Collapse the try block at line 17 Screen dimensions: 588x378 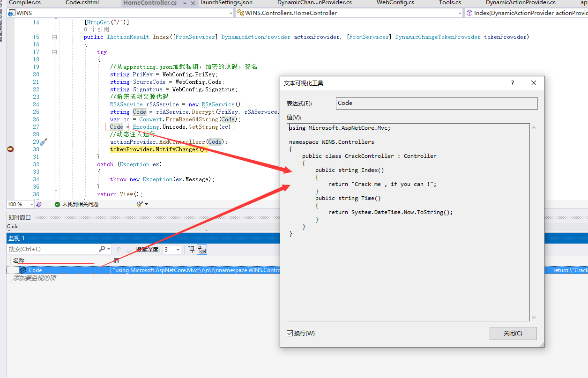click(54, 52)
